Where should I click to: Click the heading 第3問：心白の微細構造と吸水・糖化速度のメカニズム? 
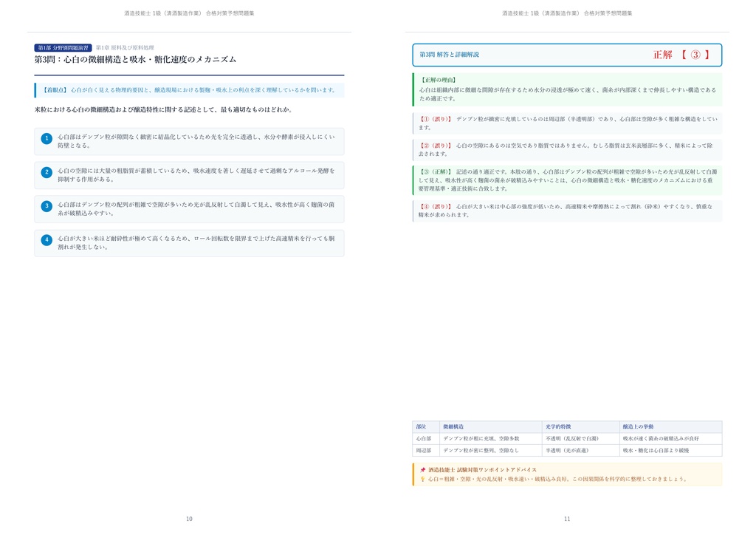[x=135, y=60]
